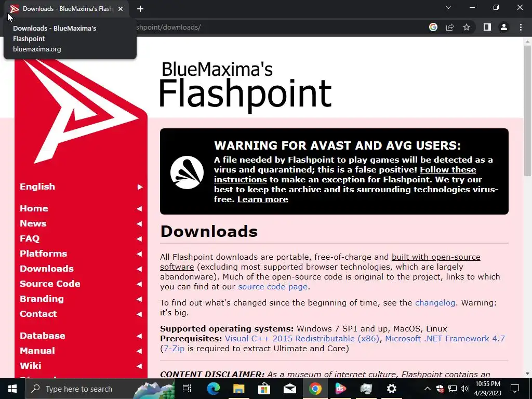Click the arrow beside Platforms

tap(139, 254)
